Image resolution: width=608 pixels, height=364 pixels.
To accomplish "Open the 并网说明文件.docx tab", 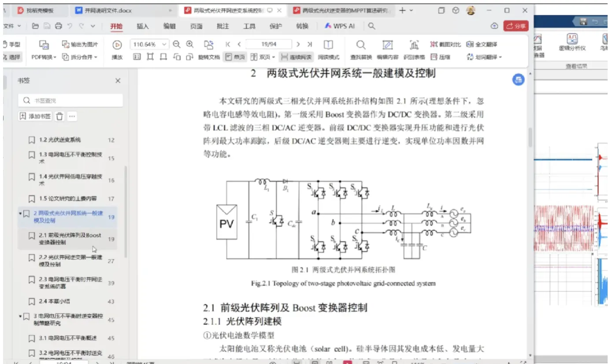I will (123, 10).
